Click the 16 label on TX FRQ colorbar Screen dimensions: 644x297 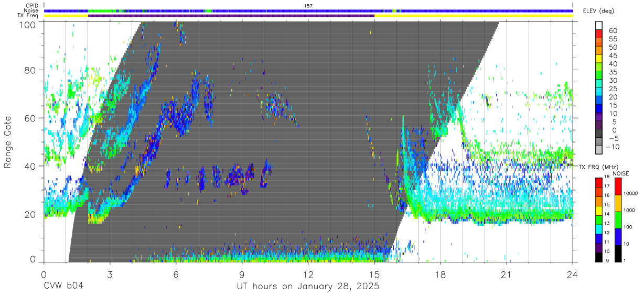pyautogui.click(x=607, y=195)
